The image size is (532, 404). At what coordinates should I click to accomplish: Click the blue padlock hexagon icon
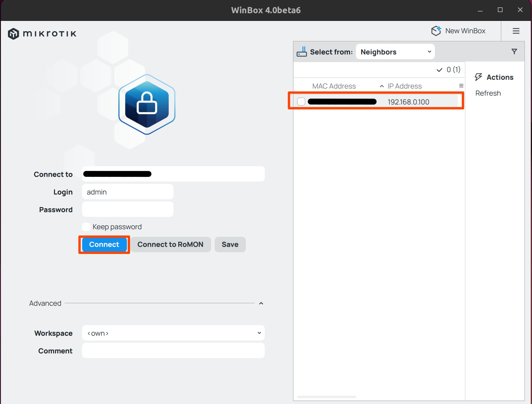click(147, 104)
